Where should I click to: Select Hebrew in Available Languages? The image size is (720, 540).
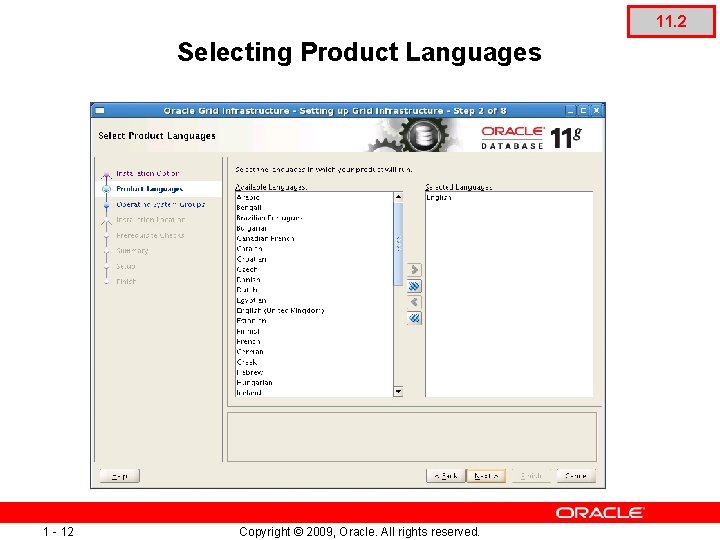314,372
